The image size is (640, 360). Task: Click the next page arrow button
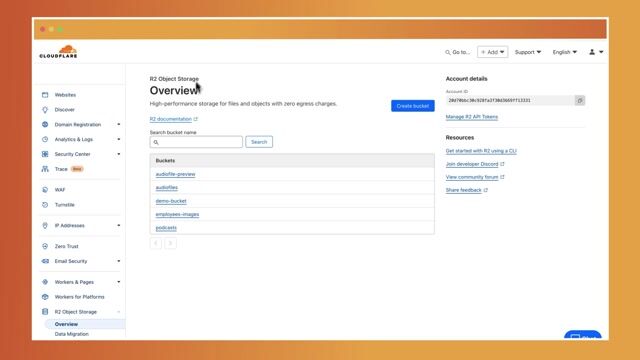[171, 243]
